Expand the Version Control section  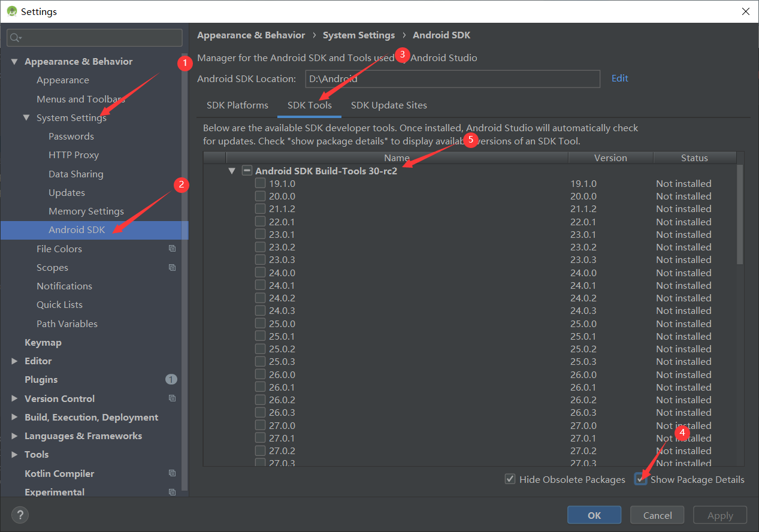pos(14,398)
